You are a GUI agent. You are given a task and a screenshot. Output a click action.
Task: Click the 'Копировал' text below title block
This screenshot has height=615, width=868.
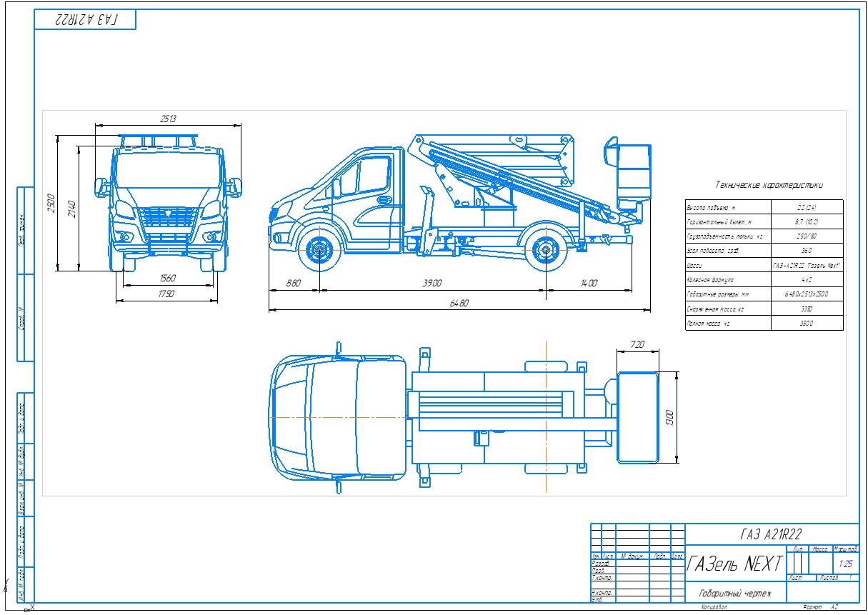[713, 608]
